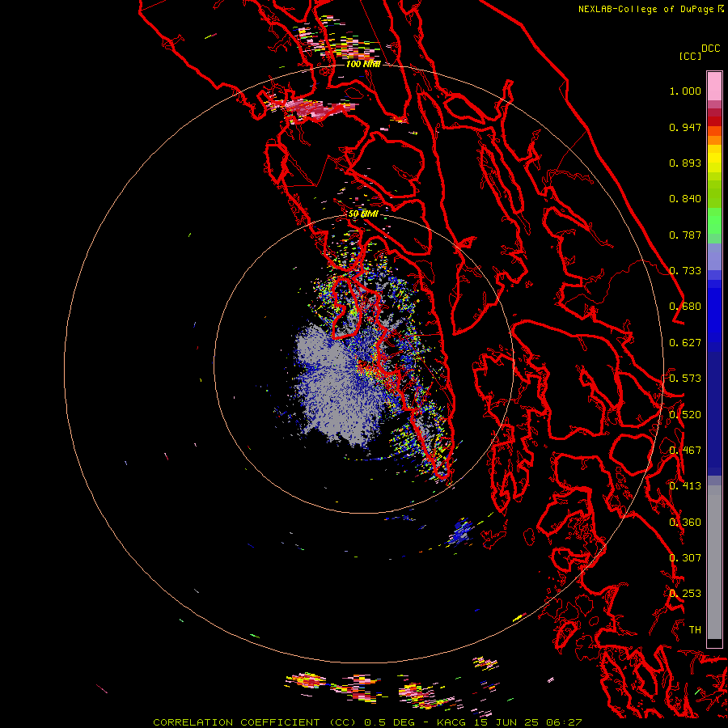This screenshot has height=728, width=728.
Task: Pick the bright green segment of the color bar
Action: coord(714,220)
